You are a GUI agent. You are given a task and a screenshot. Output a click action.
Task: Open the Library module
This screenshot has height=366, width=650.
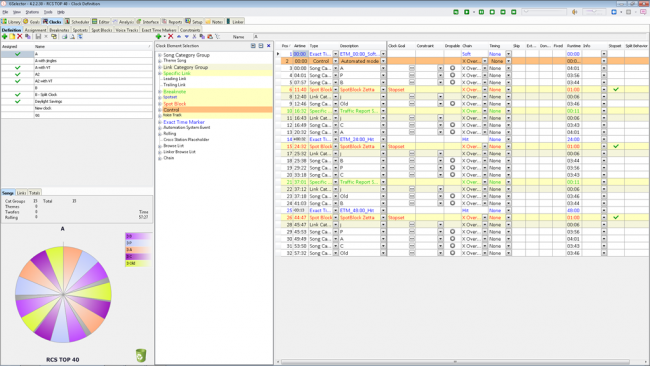(x=11, y=22)
